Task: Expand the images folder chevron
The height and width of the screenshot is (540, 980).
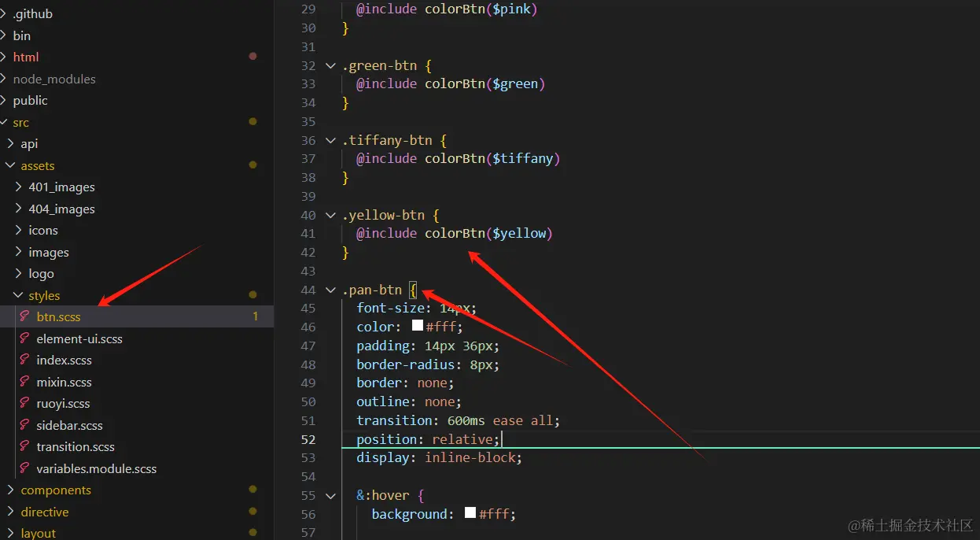Action: tap(19, 252)
